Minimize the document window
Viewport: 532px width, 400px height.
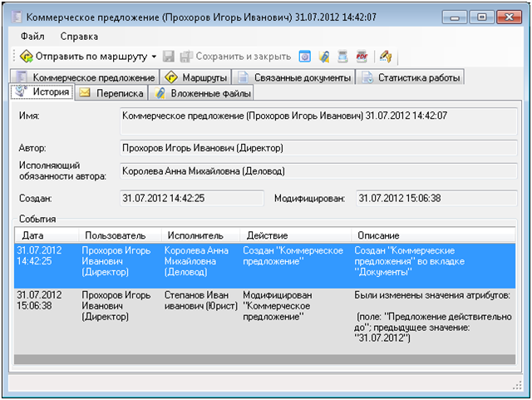[455, 17]
